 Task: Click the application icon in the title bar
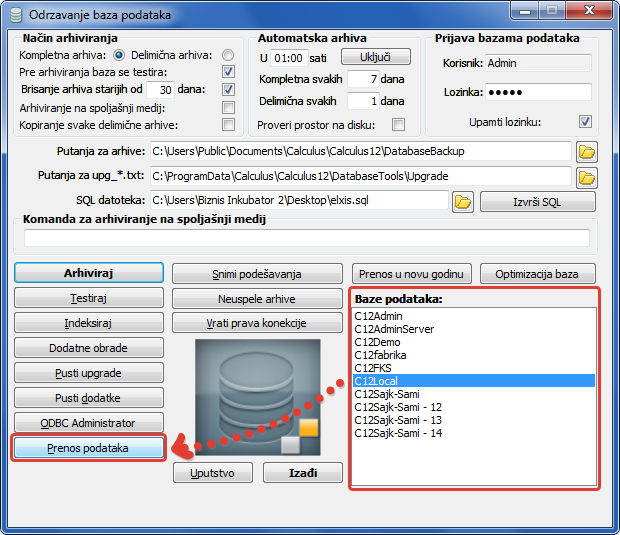pos(15,15)
